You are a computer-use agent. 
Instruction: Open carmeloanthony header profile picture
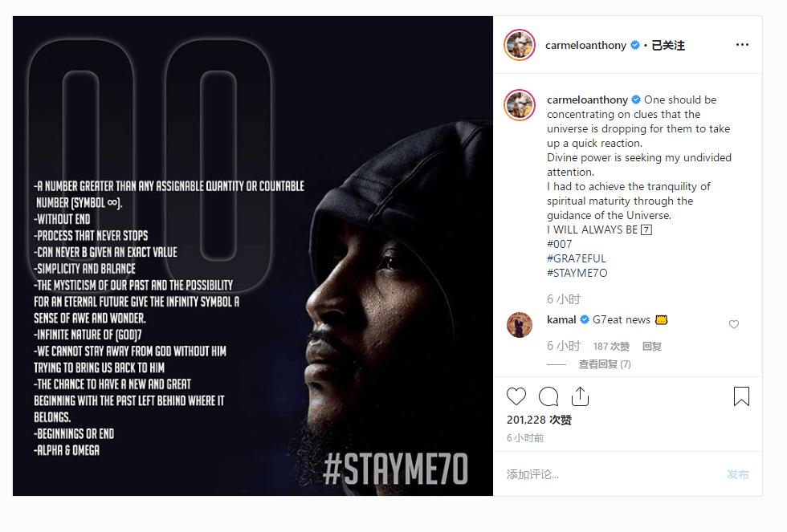(x=520, y=45)
